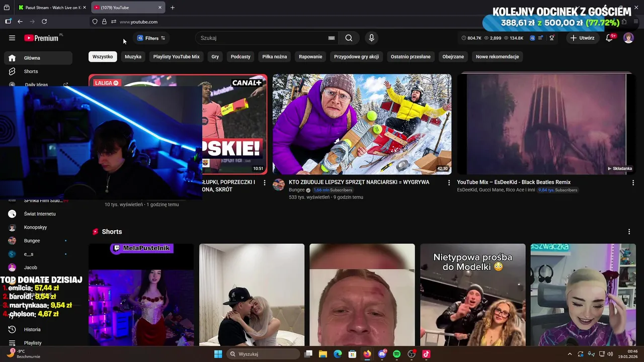Open more options for LaLiga video
The height and width of the screenshot is (362, 644).
tap(265, 183)
